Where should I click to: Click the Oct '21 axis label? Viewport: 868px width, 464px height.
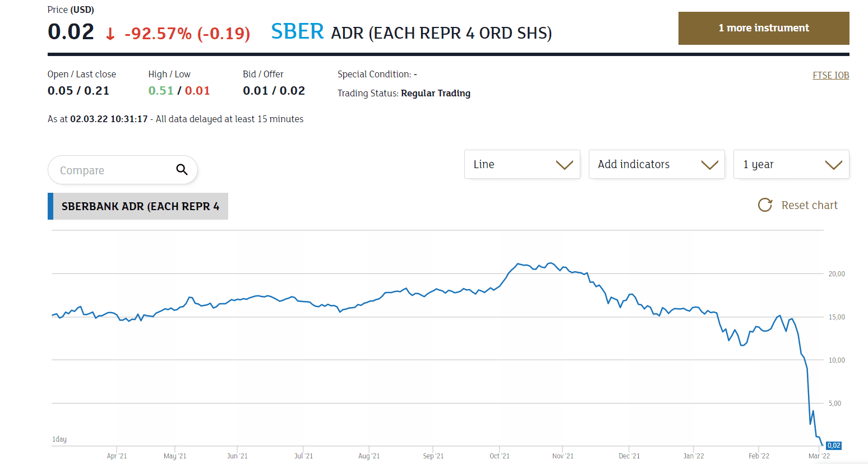500,456
